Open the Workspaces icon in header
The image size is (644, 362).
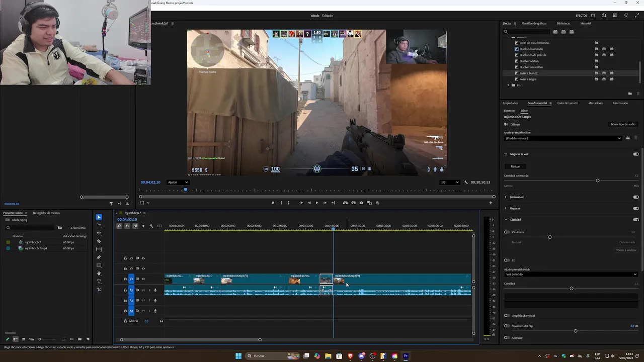(x=593, y=16)
